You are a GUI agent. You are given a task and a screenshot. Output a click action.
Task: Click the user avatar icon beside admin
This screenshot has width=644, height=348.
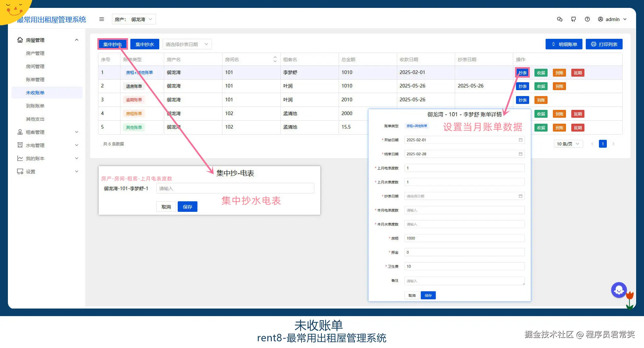click(x=601, y=19)
